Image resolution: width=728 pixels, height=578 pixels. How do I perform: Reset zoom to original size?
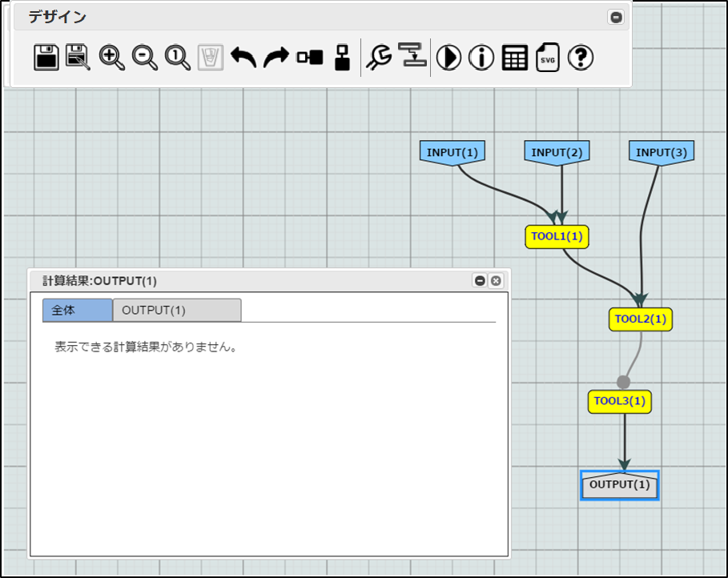click(x=177, y=58)
